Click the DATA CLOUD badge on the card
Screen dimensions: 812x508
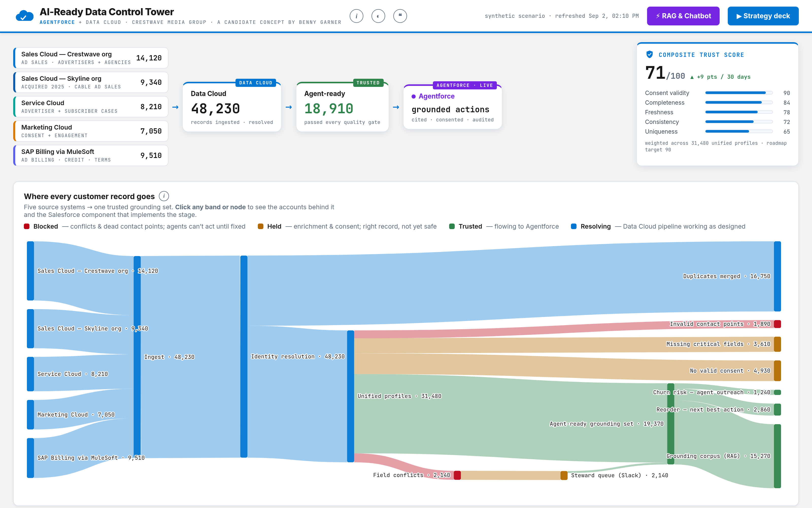click(x=256, y=83)
